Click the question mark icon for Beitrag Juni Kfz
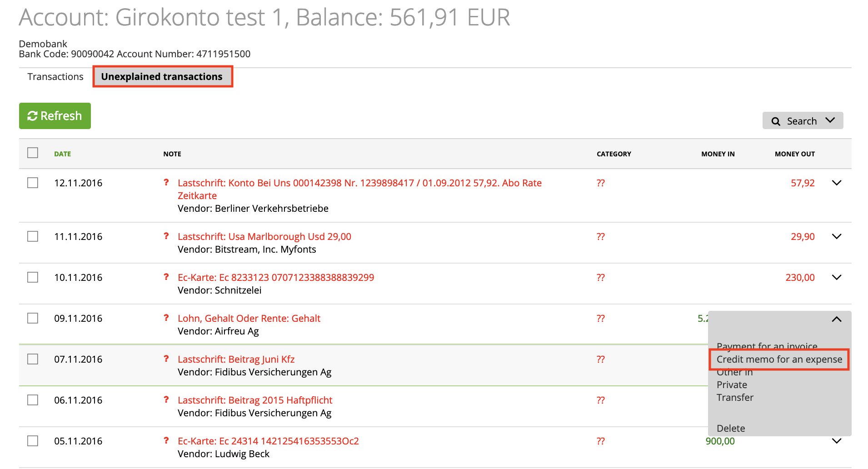Image resolution: width=868 pixels, height=469 pixels. point(166,359)
